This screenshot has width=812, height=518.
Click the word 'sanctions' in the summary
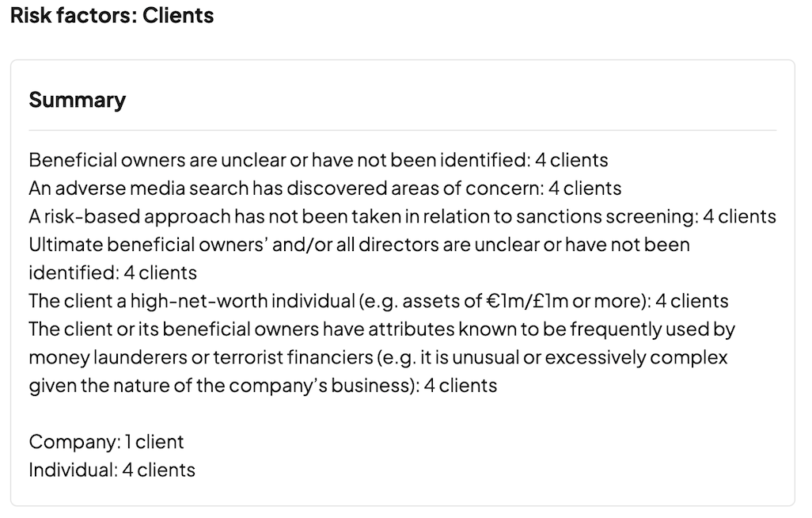click(x=559, y=216)
